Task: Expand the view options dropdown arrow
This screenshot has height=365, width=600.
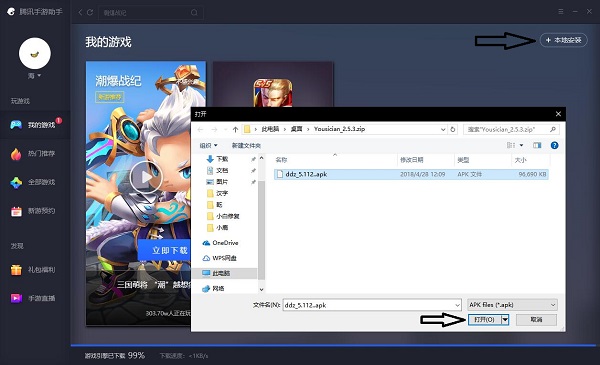Action: (x=521, y=145)
